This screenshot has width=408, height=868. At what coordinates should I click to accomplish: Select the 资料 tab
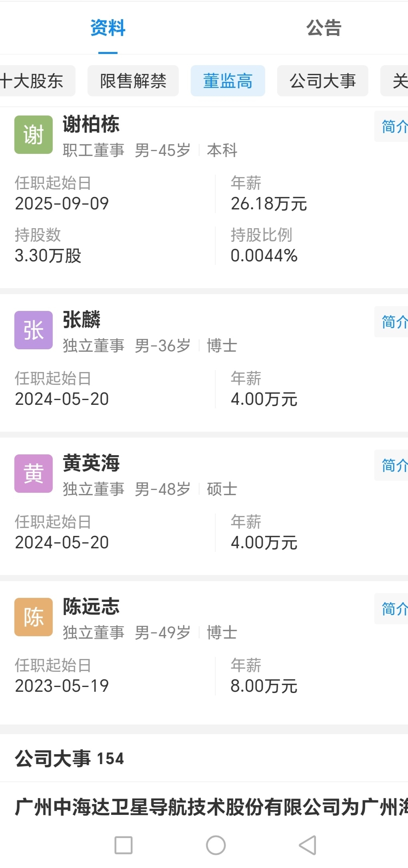pyautogui.click(x=108, y=28)
